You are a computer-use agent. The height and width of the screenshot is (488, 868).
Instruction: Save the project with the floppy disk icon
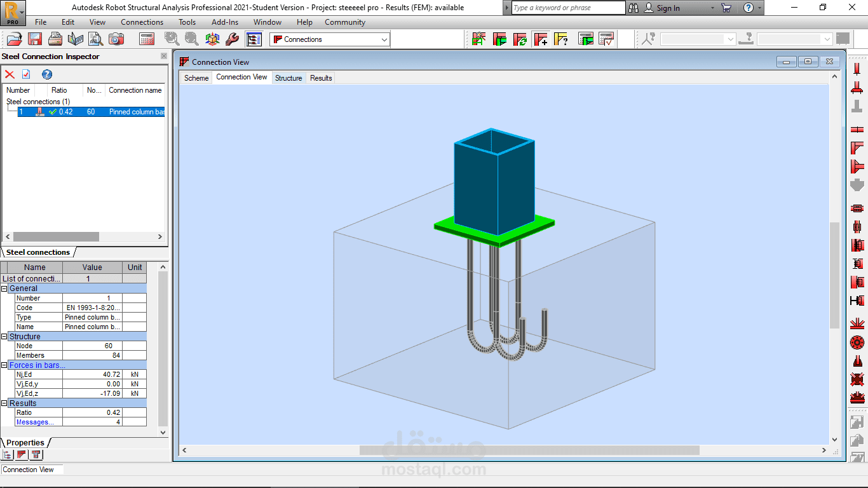[x=35, y=39]
